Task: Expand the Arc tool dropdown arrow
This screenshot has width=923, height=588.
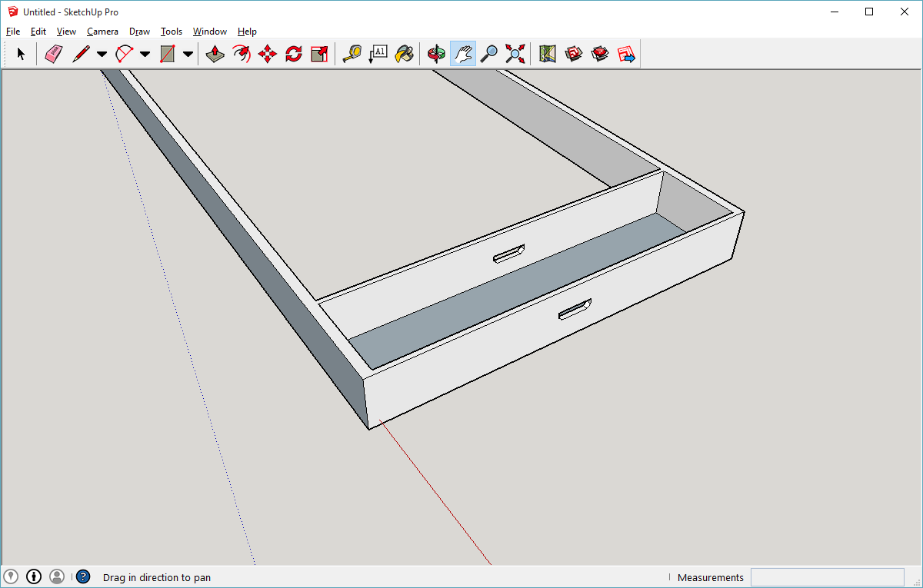Action: coord(145,54)
